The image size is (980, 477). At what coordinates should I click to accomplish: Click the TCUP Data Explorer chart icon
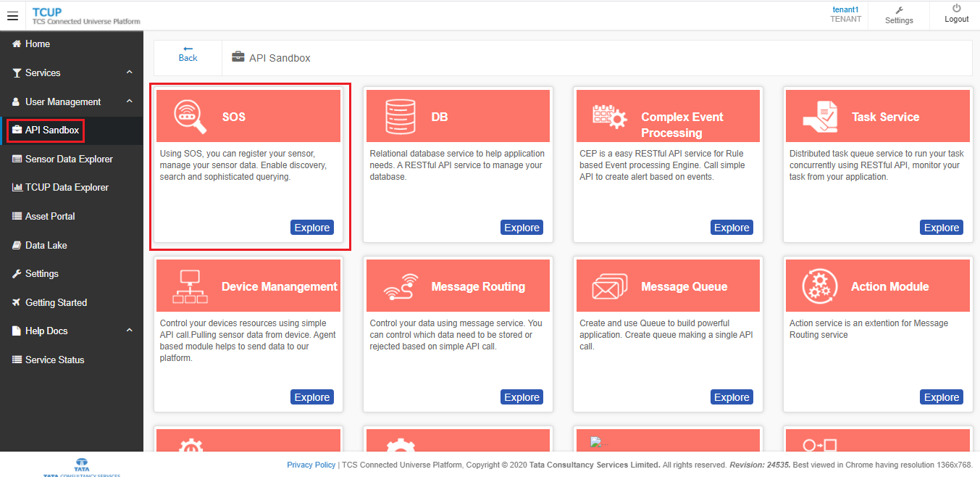18,187
